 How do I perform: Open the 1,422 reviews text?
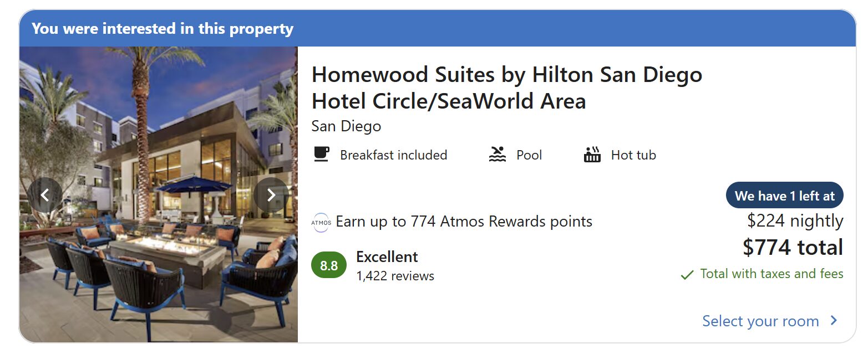395,276
